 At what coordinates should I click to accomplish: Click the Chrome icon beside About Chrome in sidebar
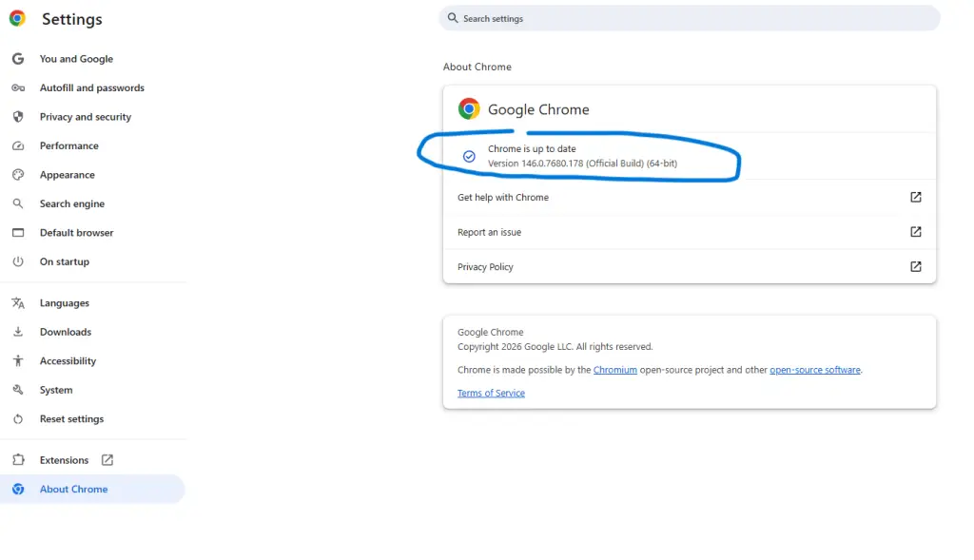tap(18, 490)
